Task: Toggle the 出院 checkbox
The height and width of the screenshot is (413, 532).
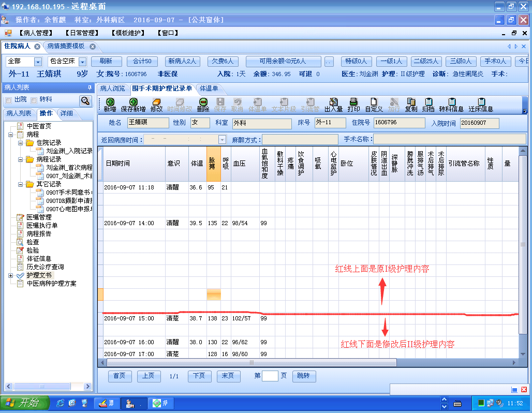Action: 8,100
